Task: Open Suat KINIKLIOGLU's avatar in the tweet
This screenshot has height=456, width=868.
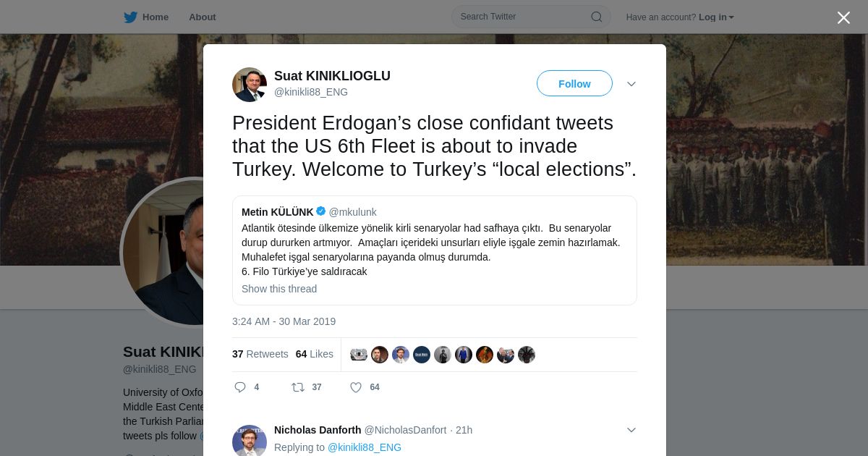Action: coord(250,85)
